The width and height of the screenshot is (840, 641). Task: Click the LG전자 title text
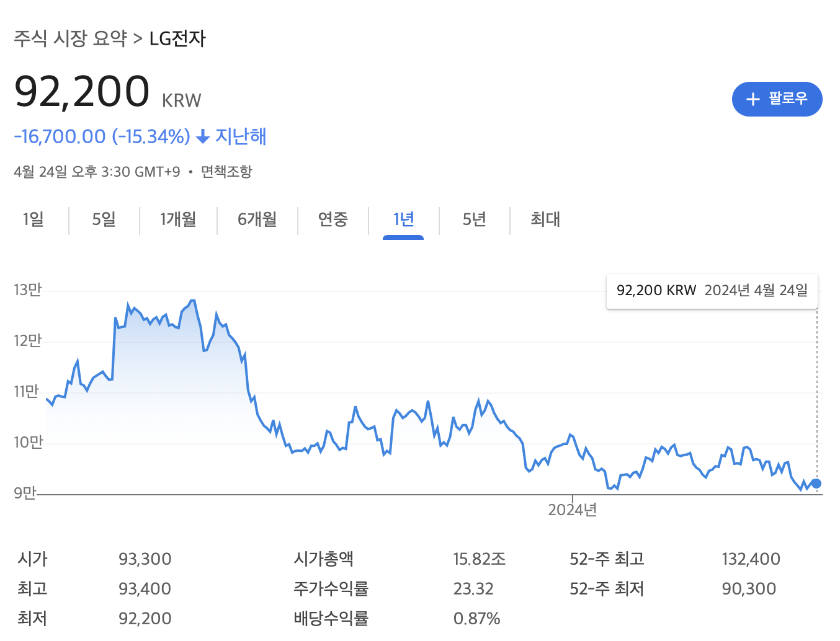pos(177,38)
